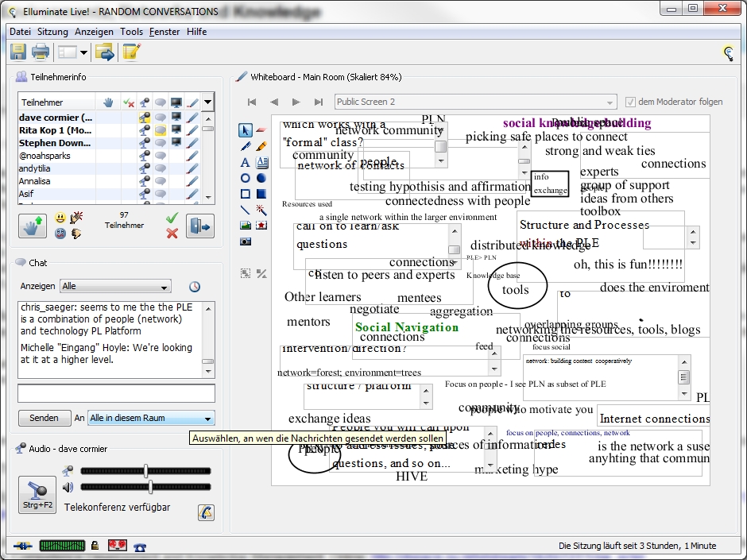Click the scale percent tool icon
747x560 pixels.
pos(261,273)
